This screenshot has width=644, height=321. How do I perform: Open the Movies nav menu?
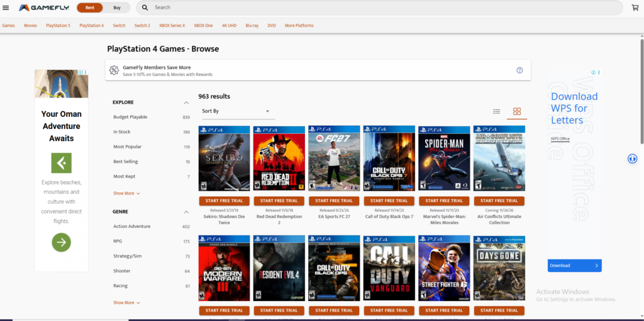(x=30, y=26)
